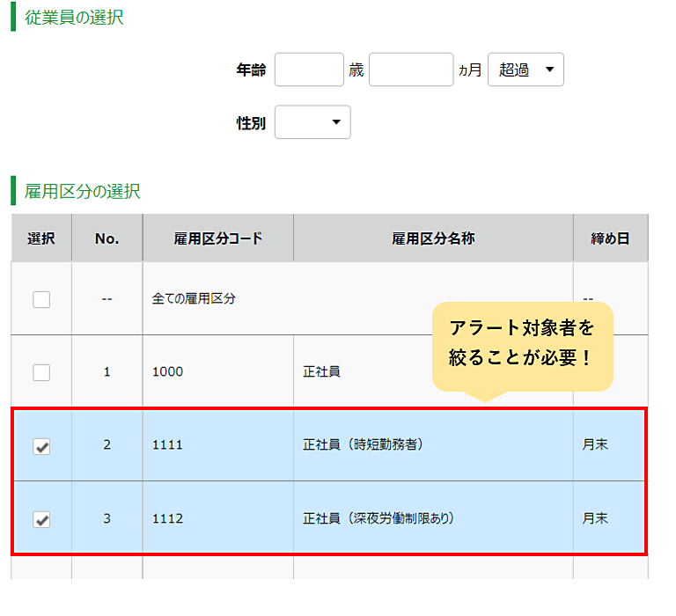Select the 正社員 1000 checkbox
The width and height of the screenshot is (676, 616).
41,372
